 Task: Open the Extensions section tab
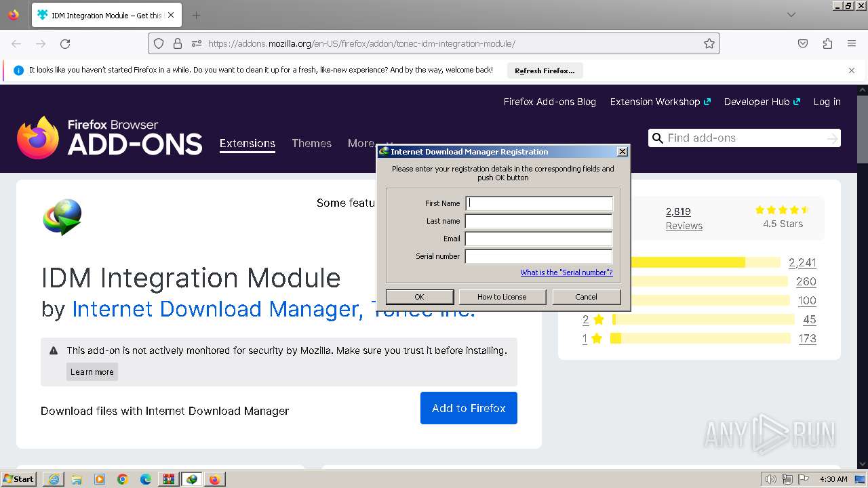click(248, 143)
